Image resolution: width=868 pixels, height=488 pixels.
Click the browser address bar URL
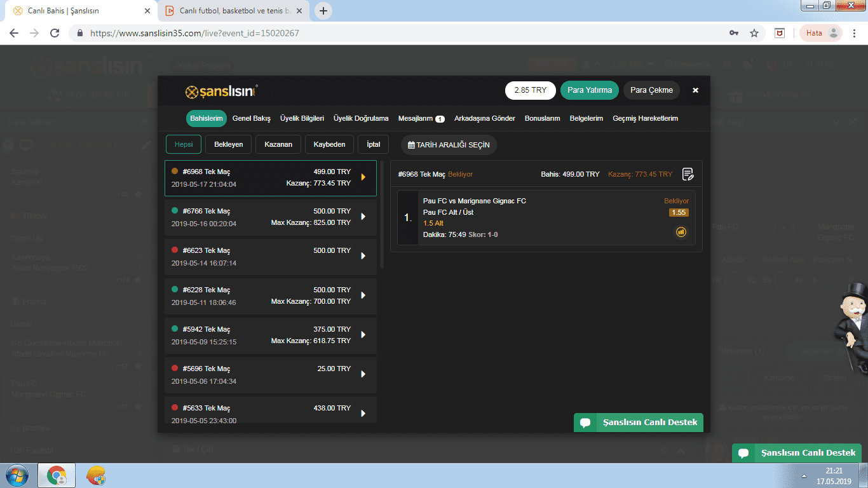(194, 33)
